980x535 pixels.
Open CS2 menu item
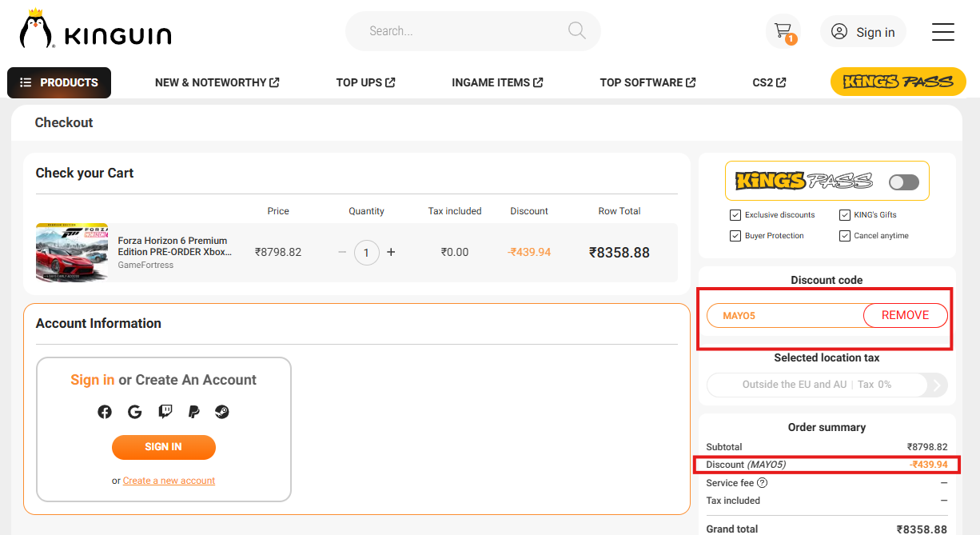tap(769, 82)
